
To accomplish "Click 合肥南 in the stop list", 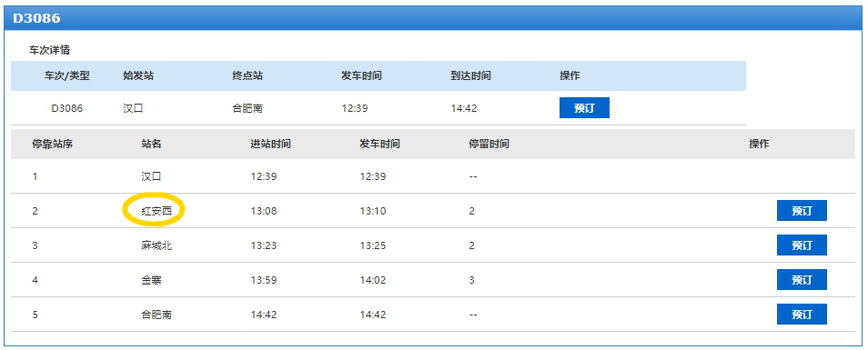I will [x=156, y=315].
